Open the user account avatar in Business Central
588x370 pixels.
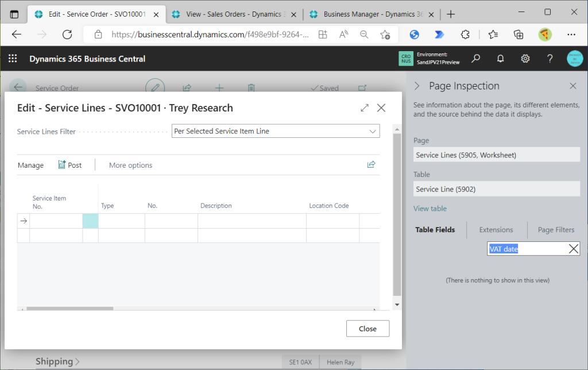click(x=575, y=59)
